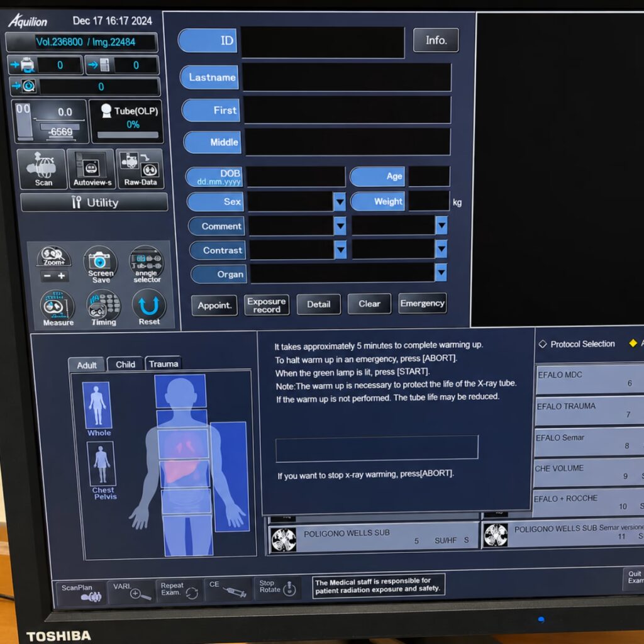Image resolution: width=644 pixels, height=644 pixels.
Task: Expand the Sex dropdown arrow
Action: (x=340, y=202)
